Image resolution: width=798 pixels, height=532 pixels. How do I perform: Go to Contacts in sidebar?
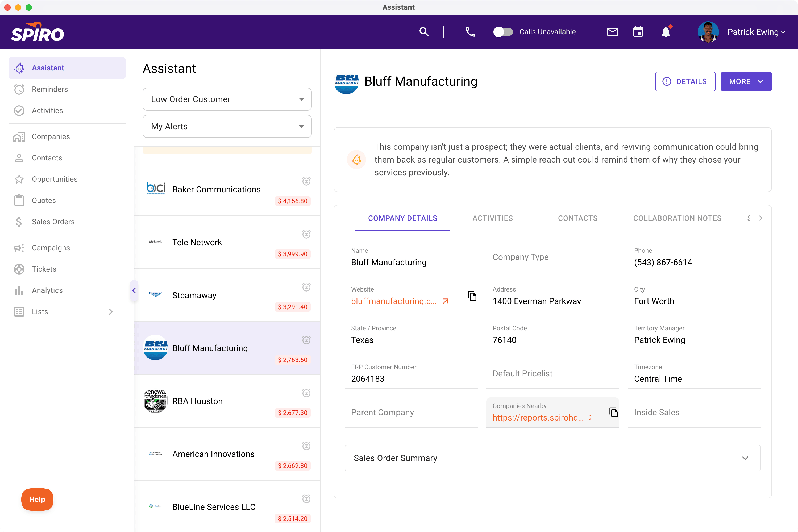67,158
